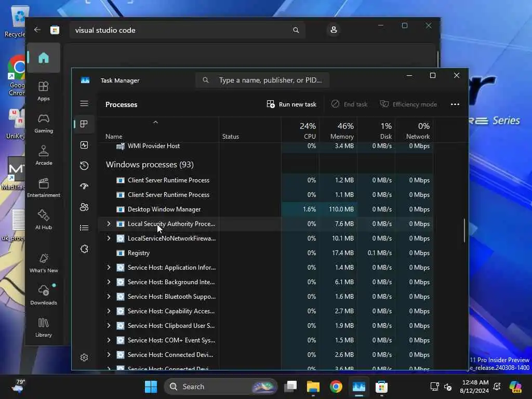The height and width of the screenshot is (399, 532).
Task: Click Efficiency mode button
Action: 408,104
